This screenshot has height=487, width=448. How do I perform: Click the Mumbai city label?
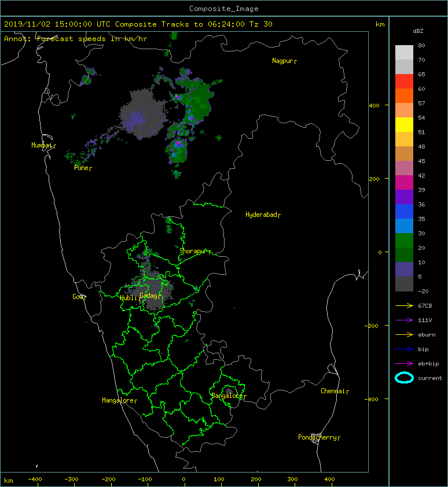tap(42, 145)
